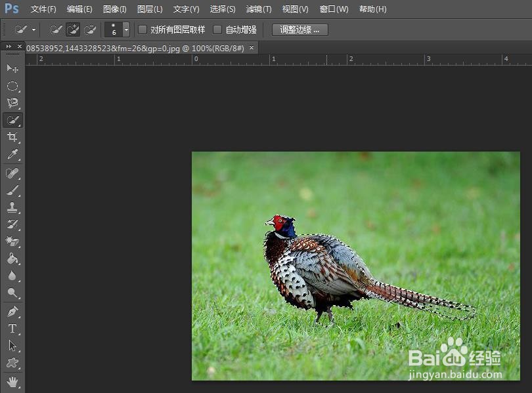The height and width of the screenshot is (393, 532).
Task: Enable 对所有图层取样 checkbox
Action: [142, 30]
